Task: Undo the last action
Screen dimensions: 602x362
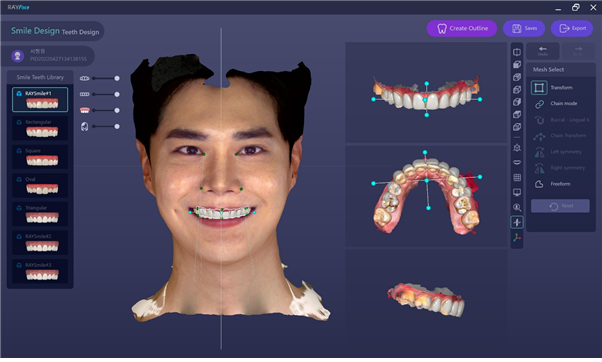Action: coord(542,51)
